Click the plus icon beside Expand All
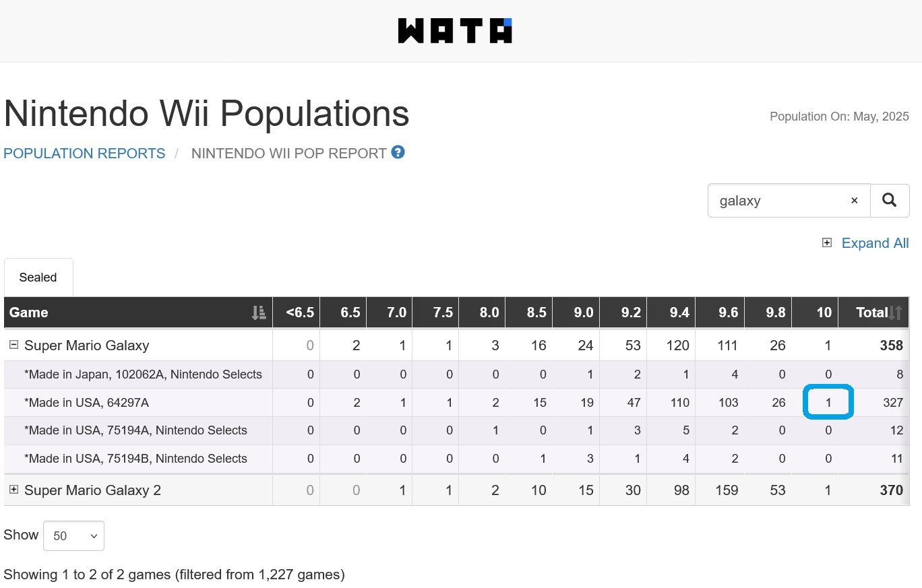Image resolution: width=922 pixels, height=588 pixels. pos(827,243)
